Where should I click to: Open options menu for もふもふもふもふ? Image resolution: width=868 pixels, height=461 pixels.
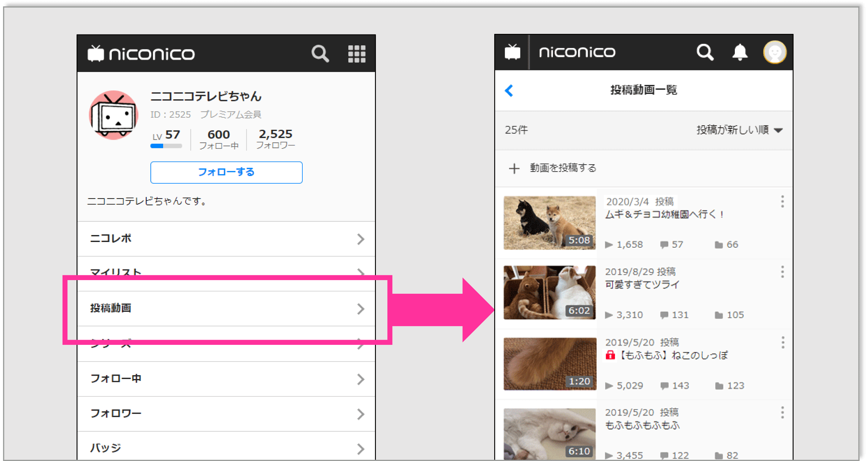782,413
